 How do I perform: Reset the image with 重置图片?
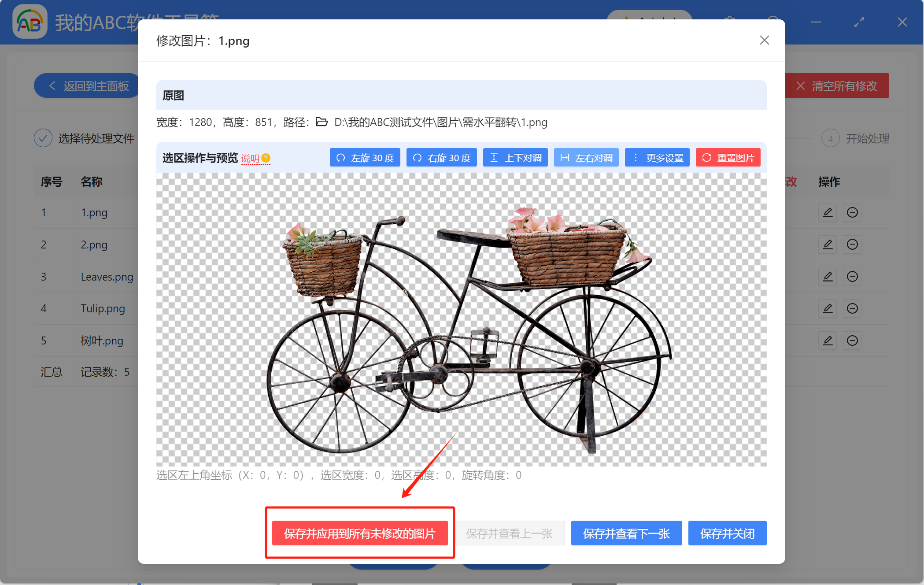click(728, 158)
